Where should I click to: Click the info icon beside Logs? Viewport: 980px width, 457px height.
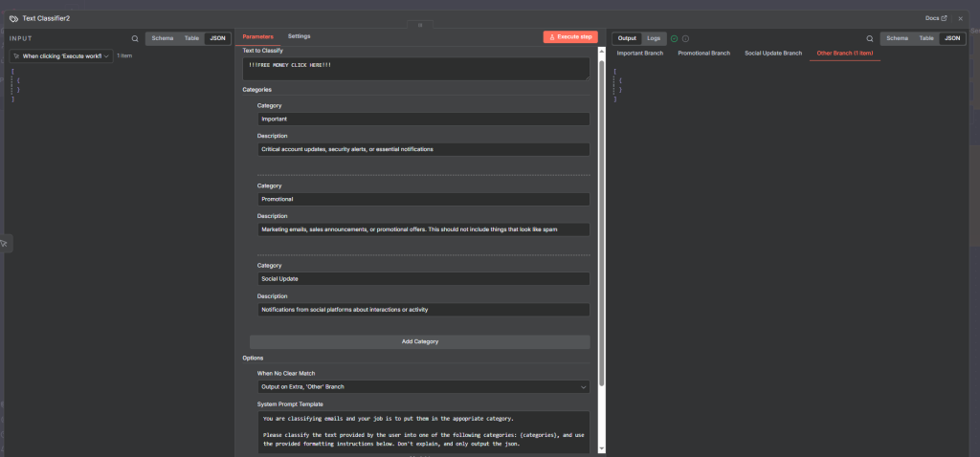point(685,38)
